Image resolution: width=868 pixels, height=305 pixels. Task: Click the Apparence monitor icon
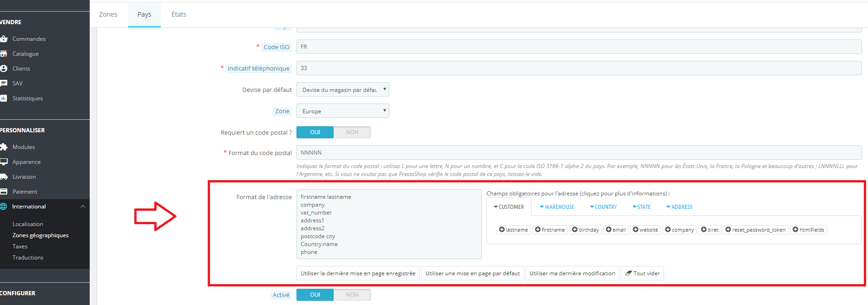[4, 162]
